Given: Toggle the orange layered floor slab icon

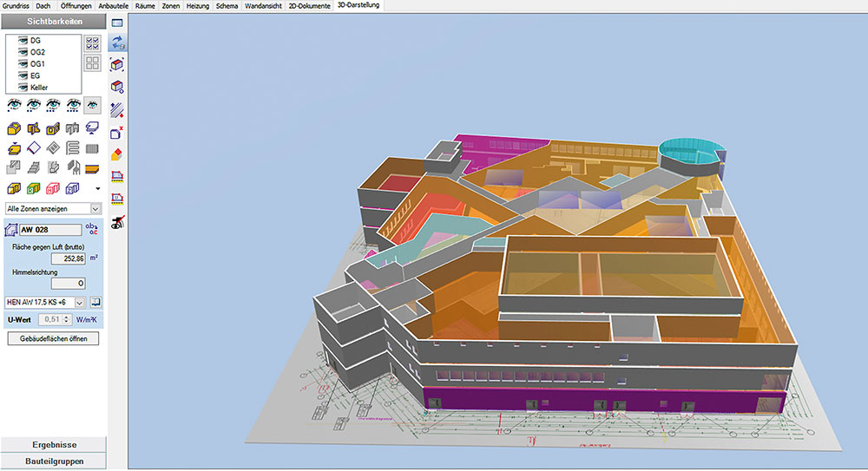Looking at the screenshot, I should [x=92, y=167].
